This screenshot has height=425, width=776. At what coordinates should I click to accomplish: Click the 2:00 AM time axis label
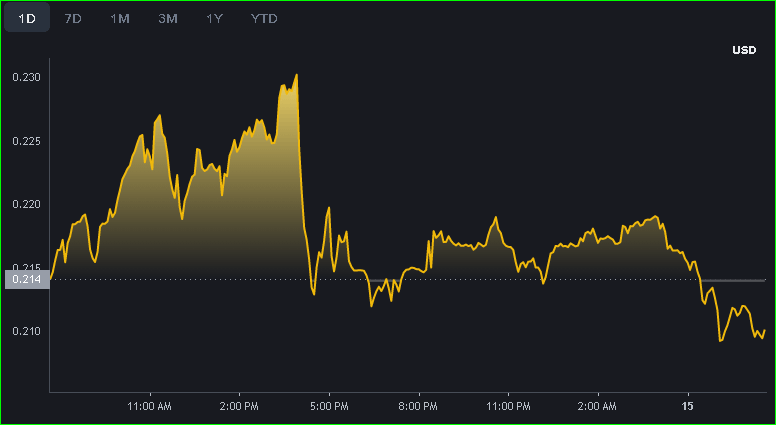tap(598, 407)
